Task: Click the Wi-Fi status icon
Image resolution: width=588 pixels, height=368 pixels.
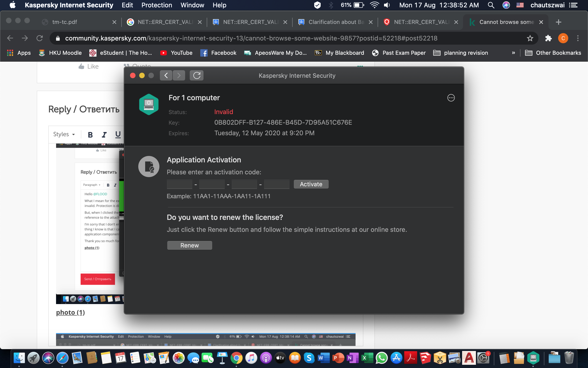Action: click(374, 5)
